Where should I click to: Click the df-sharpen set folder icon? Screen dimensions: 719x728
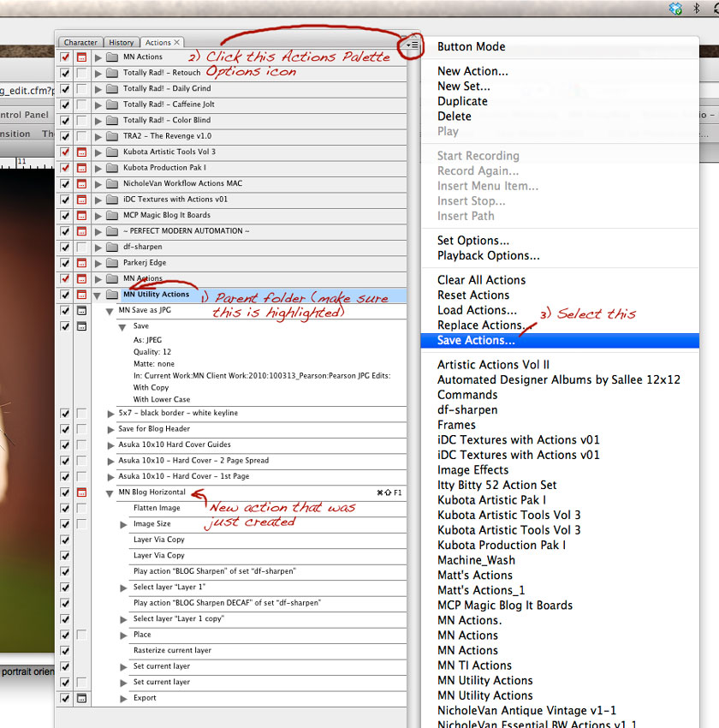(x=112, y=247)
